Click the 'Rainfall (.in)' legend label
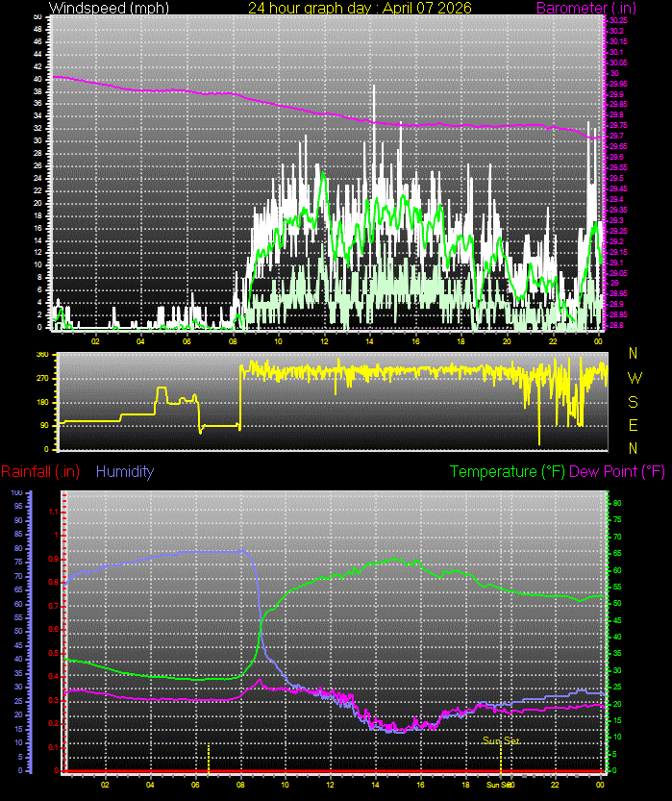This screenshot has width=672, height=801. 40,471
